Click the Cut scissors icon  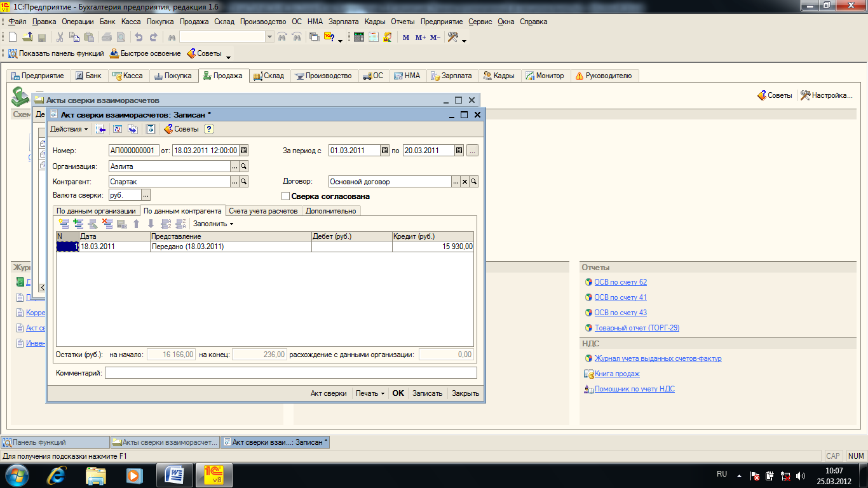point(60,37)
